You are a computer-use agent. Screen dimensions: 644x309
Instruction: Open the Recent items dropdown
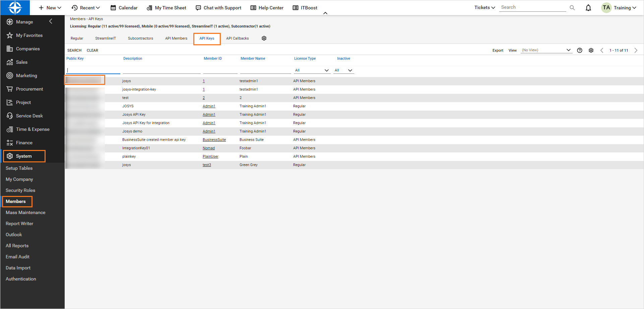tap(85, 7)
